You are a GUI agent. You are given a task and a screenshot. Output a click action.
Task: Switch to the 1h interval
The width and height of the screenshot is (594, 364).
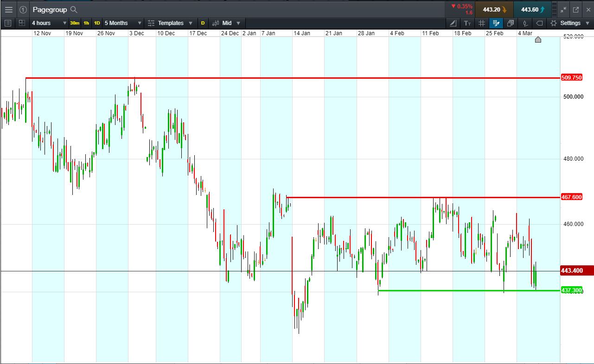(x=86, y=23)
